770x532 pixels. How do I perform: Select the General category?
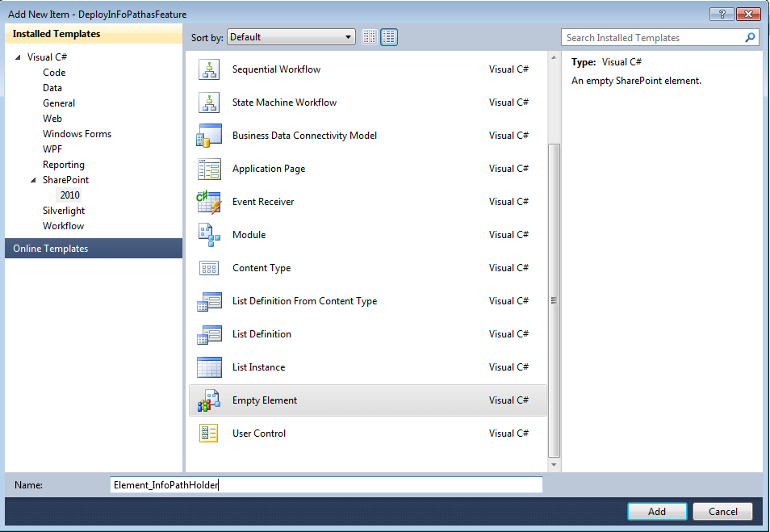59,103
